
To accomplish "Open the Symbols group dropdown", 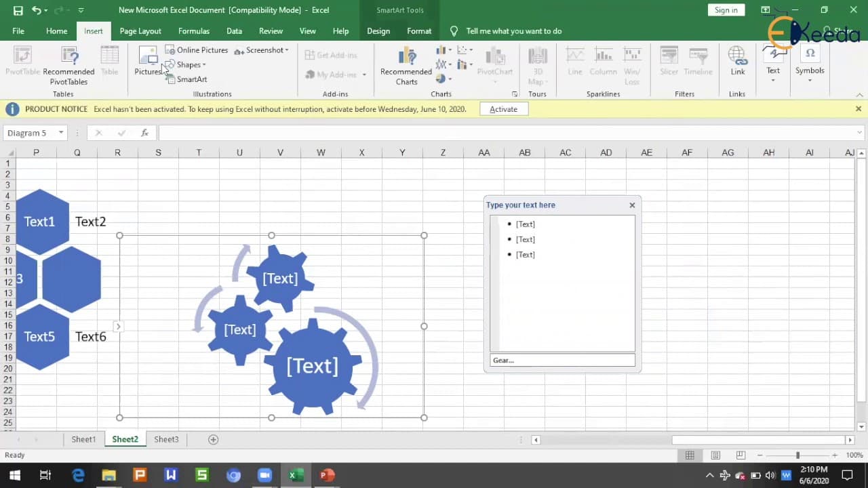I will point(810,64).
